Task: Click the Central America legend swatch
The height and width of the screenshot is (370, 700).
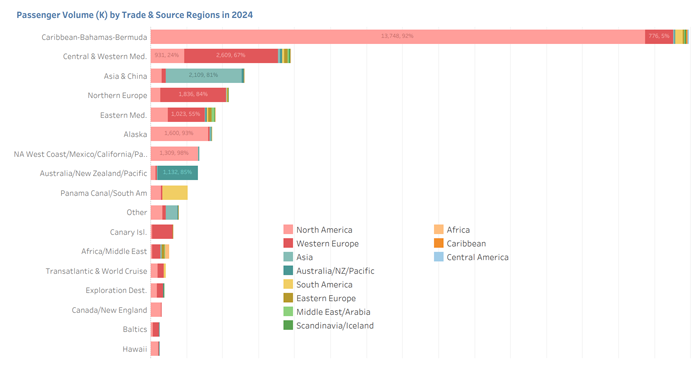Action: coord(438,257)
